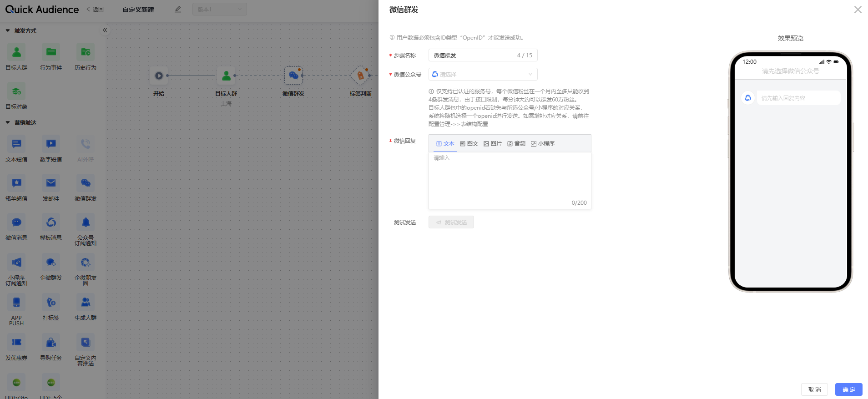Pick the 领羊超信 component
The width and height of the screenshot is (868, 399).
pyautogui.click(x=16, y=183)
